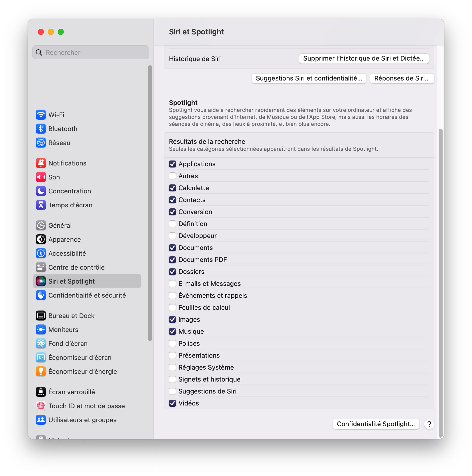The height and width of the screenshot is (476, 472).
Task: Check the Polices checkbox
Action: click(x=172, y=343)
